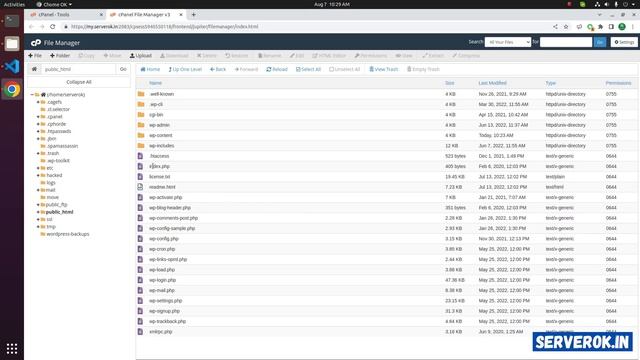Open the Files app from the dock
Screen dimensions: 640x360
(x=12, y=43)
